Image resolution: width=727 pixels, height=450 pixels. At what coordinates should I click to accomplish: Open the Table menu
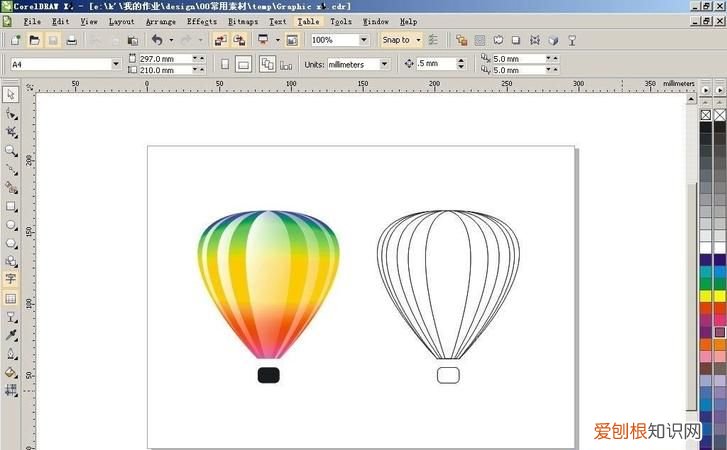(x=308, y=20)
